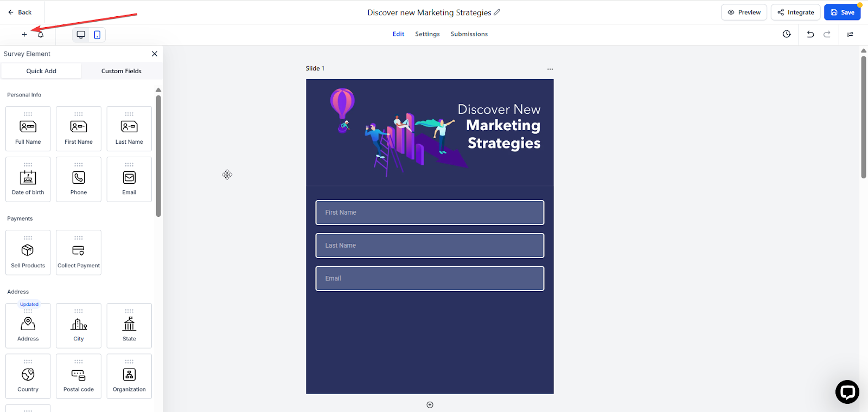Open the Edit tab
The width and height of the screenshot is (868, 412).
pyautogui.click(x=399, y=34)
